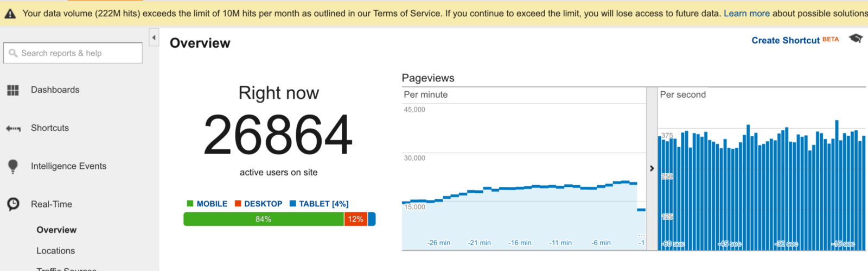The width and height of the screenshot is (868, 271).
Task: Collapse the left sidebar with arrow
Action: pyautogui.click(x=154, y=37)
